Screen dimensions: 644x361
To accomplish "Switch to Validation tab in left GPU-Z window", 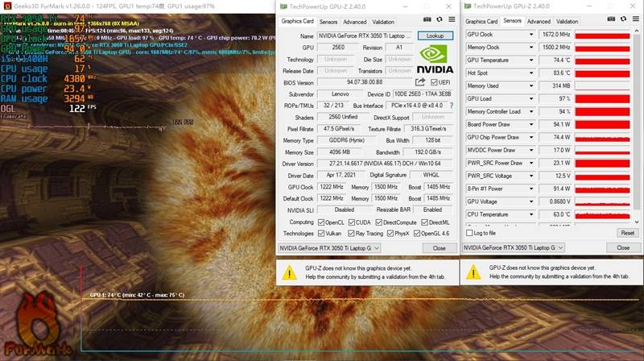I will 383,22.
